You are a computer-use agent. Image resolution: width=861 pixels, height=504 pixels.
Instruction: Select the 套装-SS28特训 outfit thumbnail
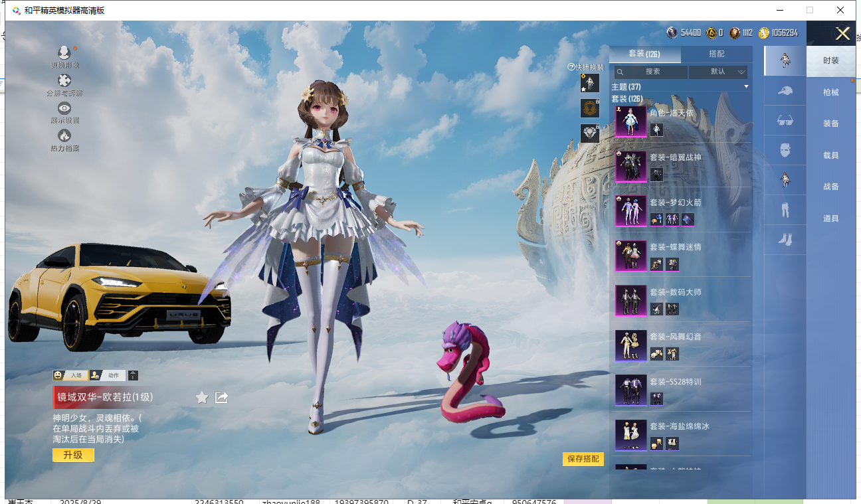630,390
